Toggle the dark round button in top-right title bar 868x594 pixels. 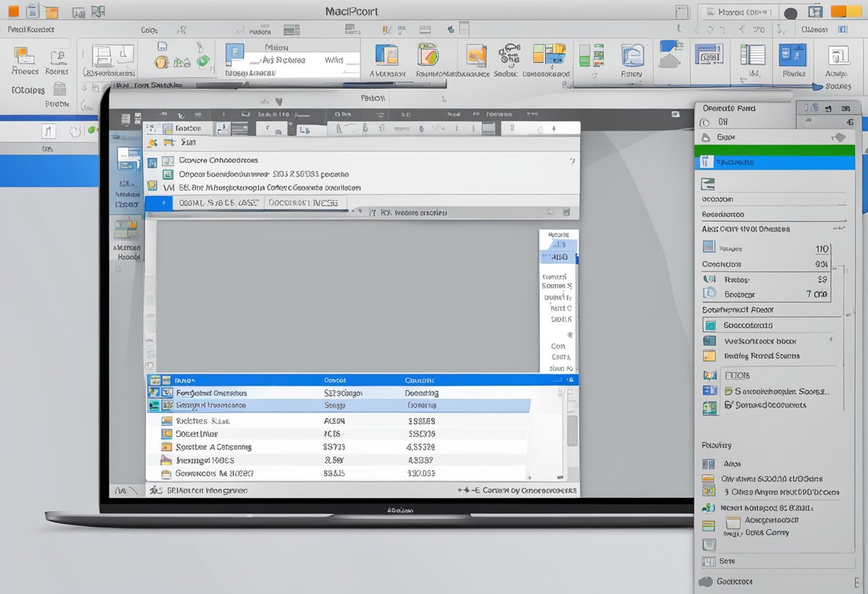[x=790, y=13]
